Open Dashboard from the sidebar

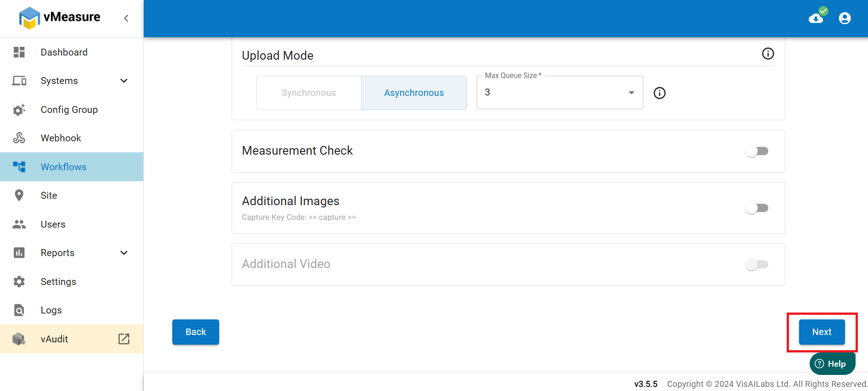pyautogui.click(x=72, y=52)
